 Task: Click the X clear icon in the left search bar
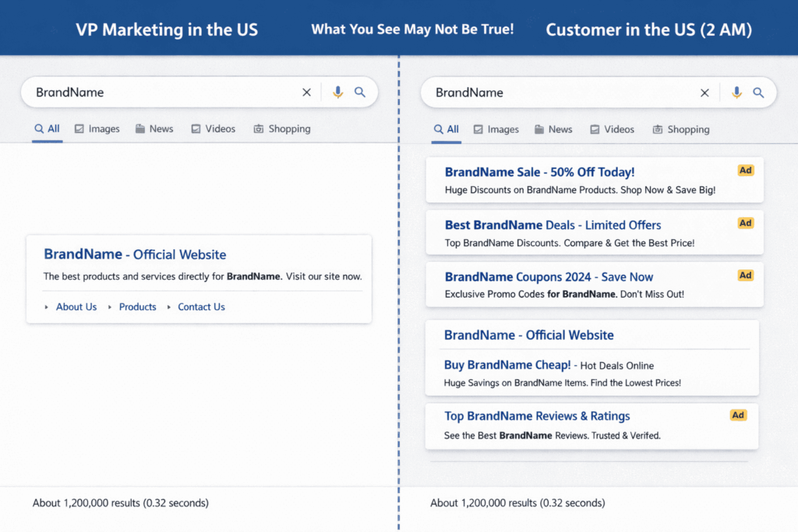[x=306, y=91]
